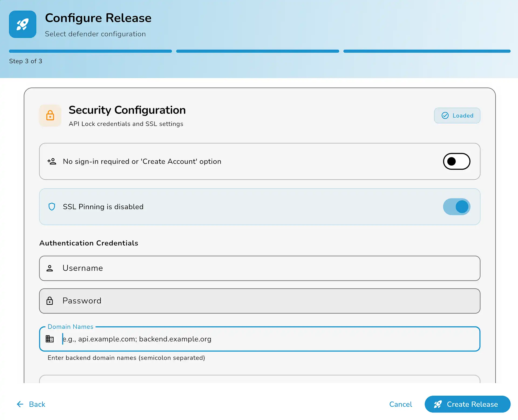Screen dimensions: 518x420
Task: Click the add-person icon beside the sign-in option
Action: pos(52,161)
